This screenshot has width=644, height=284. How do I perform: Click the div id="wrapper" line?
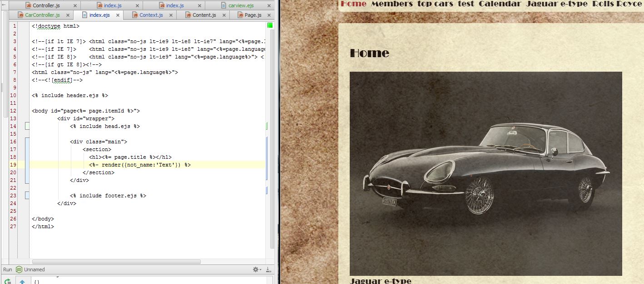(86, 118)
